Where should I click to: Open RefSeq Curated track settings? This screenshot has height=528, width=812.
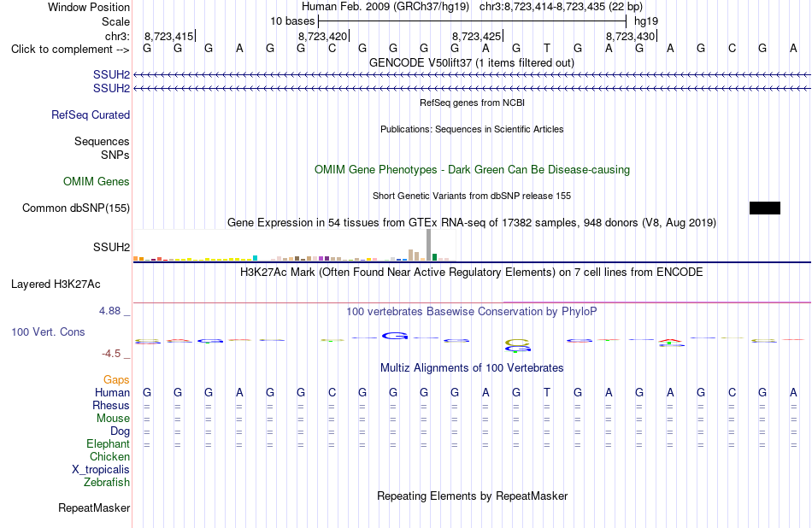click(91, 115)
